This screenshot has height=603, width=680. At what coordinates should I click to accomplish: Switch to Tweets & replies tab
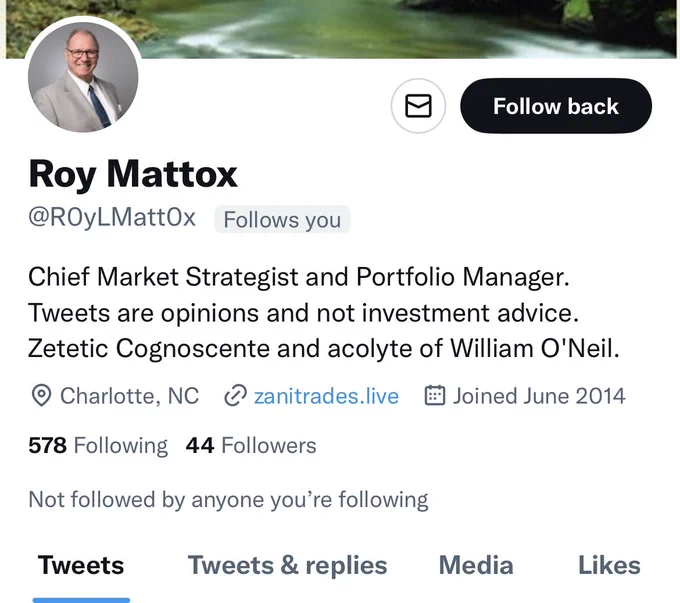point(287,566)
